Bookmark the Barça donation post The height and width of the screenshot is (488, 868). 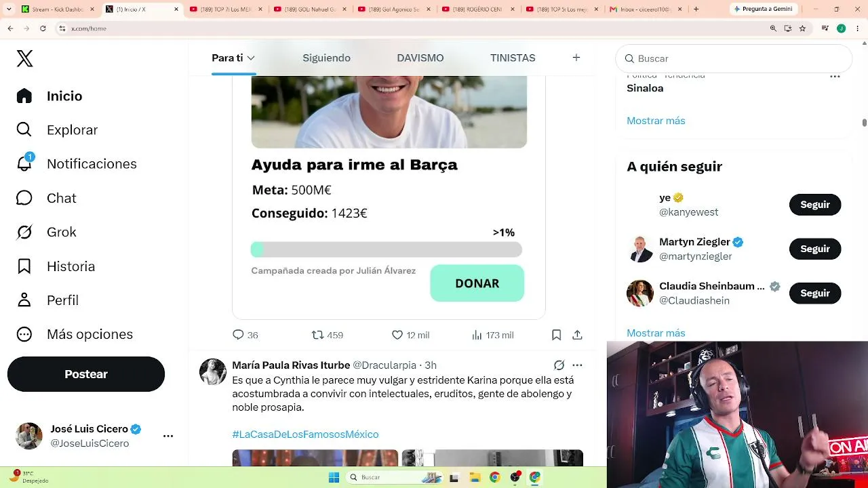556,335
